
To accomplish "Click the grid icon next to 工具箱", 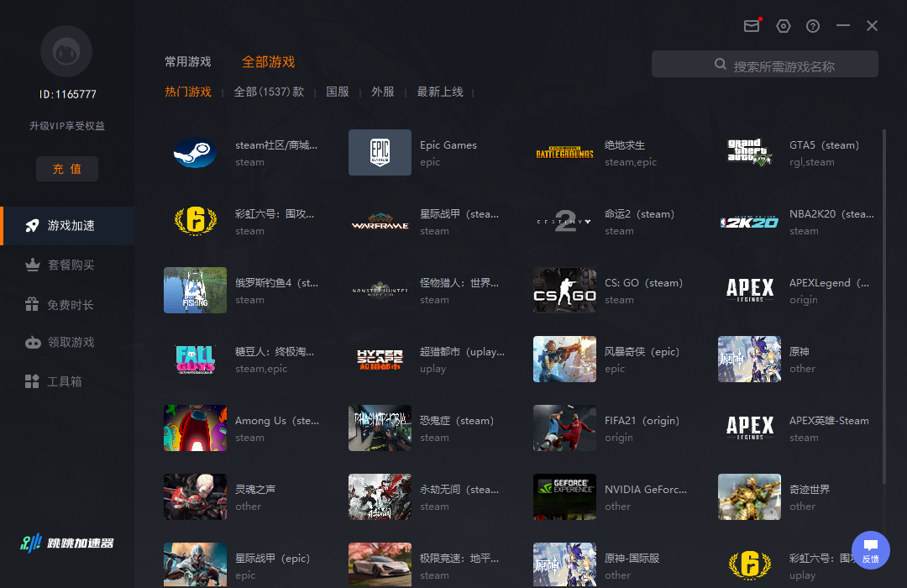I will click(33, 381).
